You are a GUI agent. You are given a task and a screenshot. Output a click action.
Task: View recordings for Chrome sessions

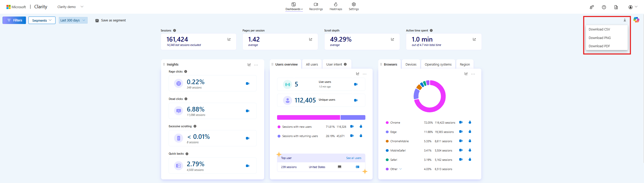(x=461, y=122)
